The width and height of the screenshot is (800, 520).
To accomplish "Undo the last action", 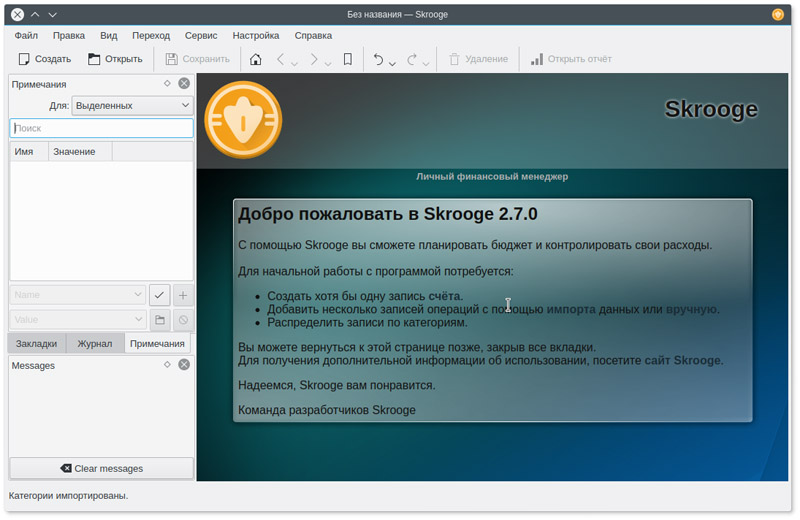I will pyautogui.click(x=378, y=59).
